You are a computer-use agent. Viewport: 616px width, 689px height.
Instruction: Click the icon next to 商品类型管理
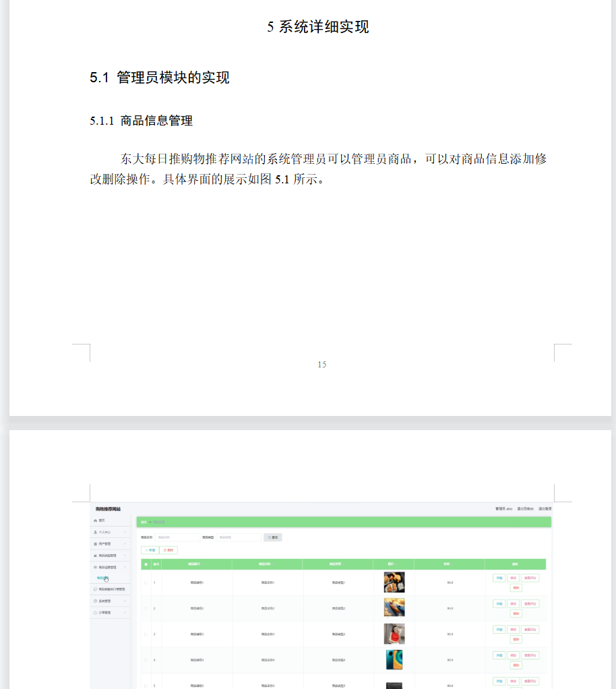click(95, 555)
